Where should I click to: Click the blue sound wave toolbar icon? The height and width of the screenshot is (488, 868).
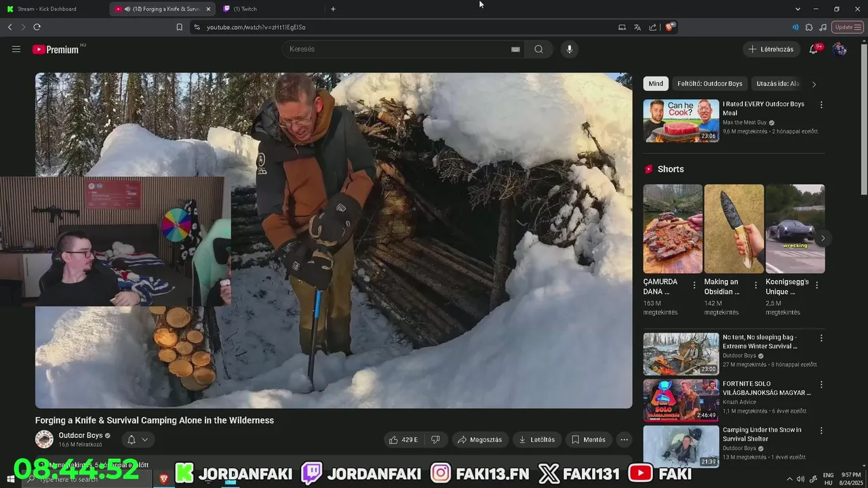pyautogui.click(x=795, y=27)
